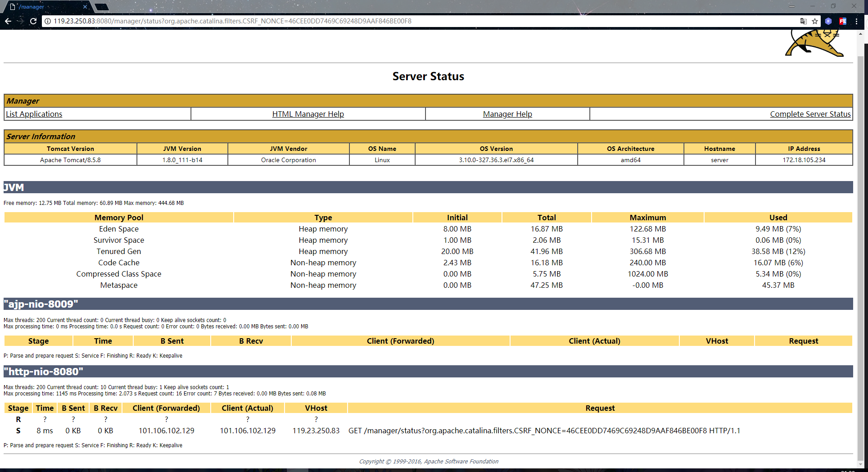Click the scrollbar up arrow
The width and height of the screenshot is (868, 472).
pos(861,34)
